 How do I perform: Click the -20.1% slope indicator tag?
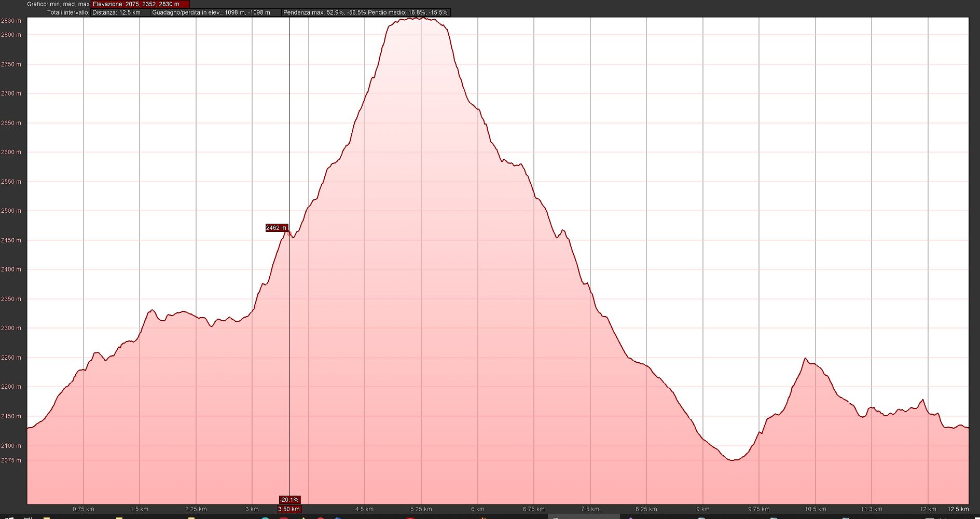(x=289, y=500)
